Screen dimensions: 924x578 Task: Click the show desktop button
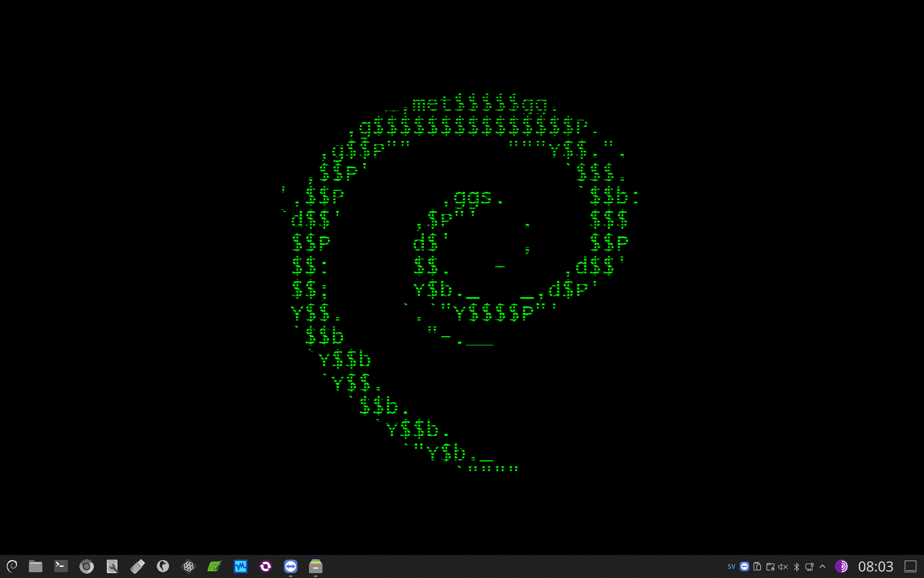911,566
